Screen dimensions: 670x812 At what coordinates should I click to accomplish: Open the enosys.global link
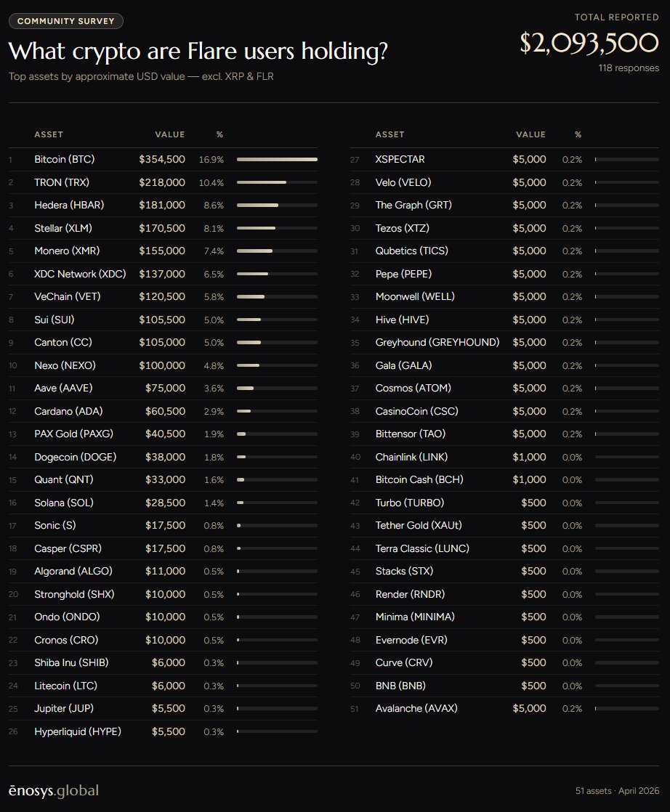55,790
